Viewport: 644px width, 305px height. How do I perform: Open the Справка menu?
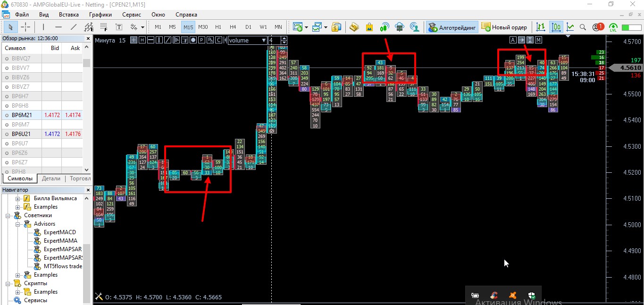[x=186, y=15]
